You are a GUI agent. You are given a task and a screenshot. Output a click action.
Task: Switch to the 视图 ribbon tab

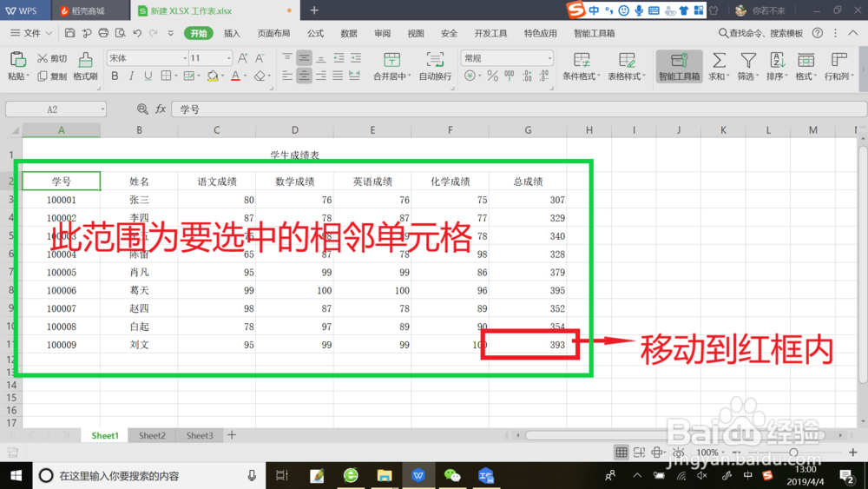416,33
